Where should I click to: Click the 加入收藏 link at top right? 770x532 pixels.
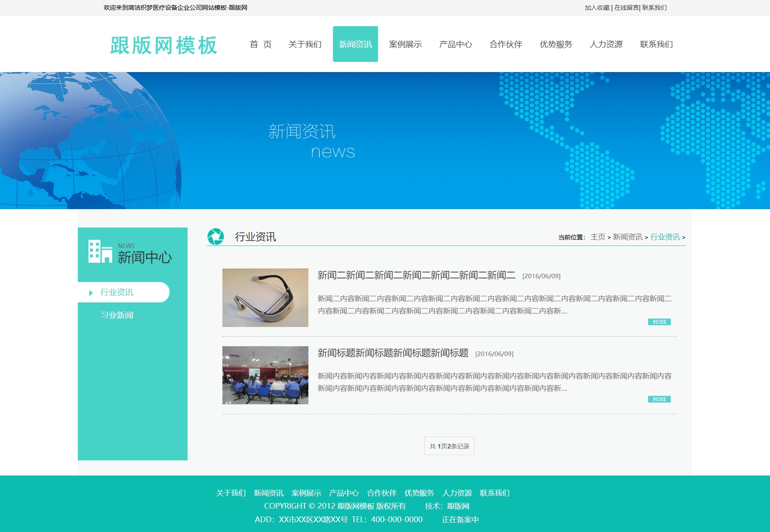click(597, 8)
